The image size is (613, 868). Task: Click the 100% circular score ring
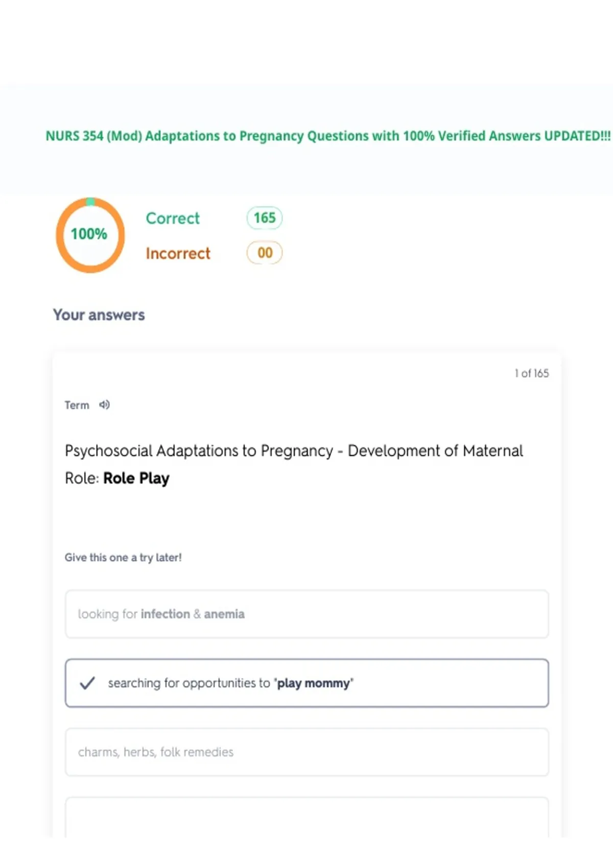90,235
